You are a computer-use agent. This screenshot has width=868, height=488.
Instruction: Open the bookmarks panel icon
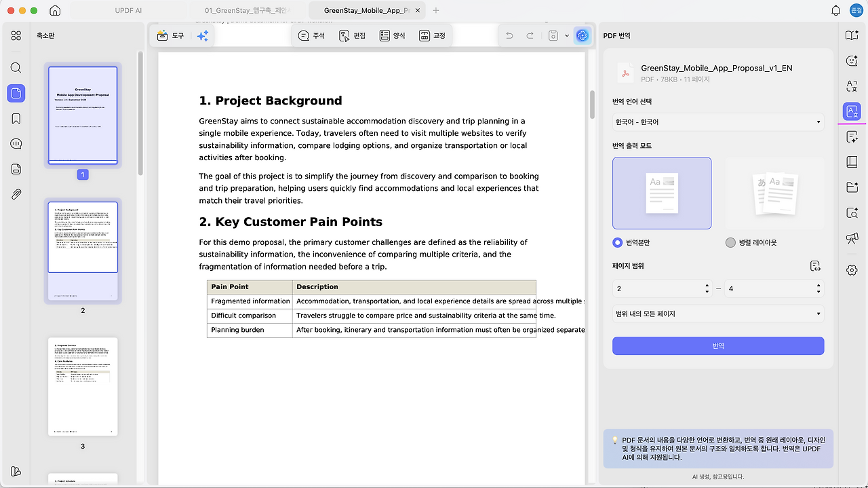click(16, 119)
